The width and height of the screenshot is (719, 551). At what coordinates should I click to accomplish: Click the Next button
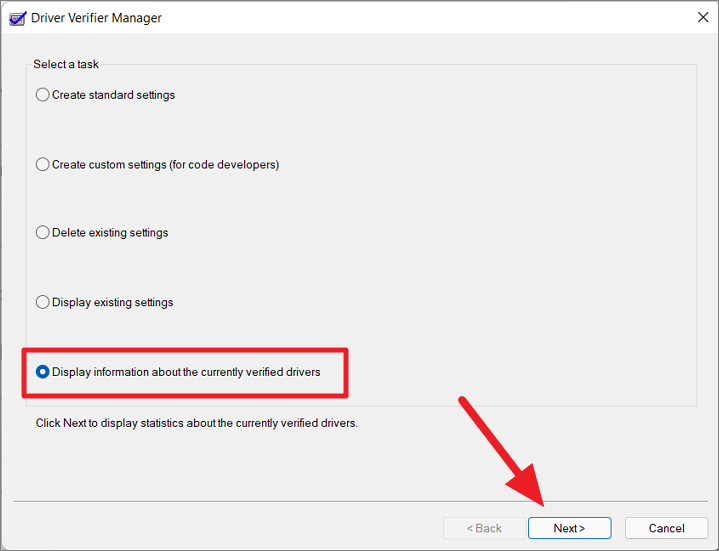click(x=570, y=528)
